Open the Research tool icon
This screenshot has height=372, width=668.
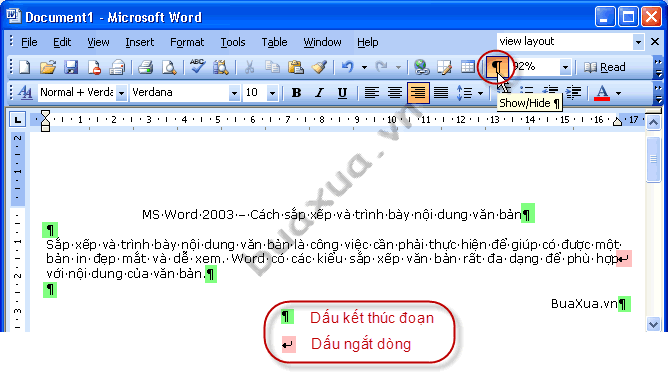click(x=221, y=67)
